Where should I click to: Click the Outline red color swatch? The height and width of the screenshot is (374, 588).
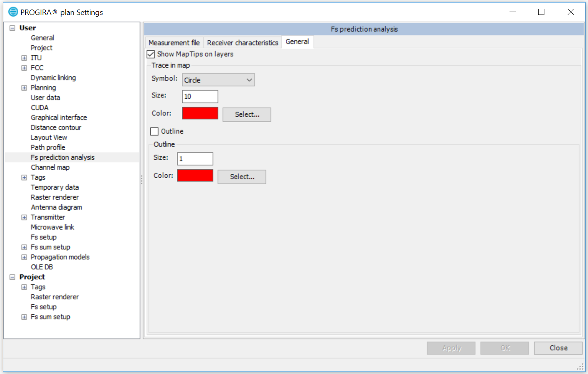[x=195, y=175]
